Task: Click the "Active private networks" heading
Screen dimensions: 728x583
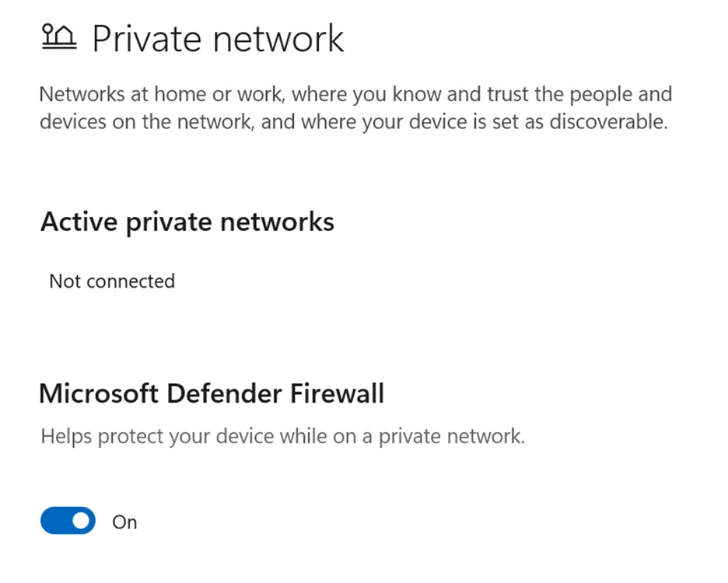Action: pyautogui.click(x=187, y=222)
